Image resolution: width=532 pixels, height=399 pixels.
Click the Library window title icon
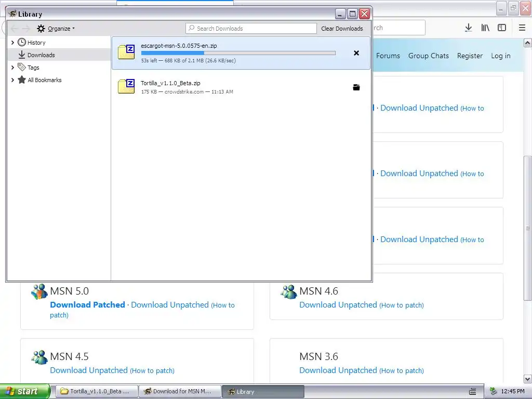[13, 14]
